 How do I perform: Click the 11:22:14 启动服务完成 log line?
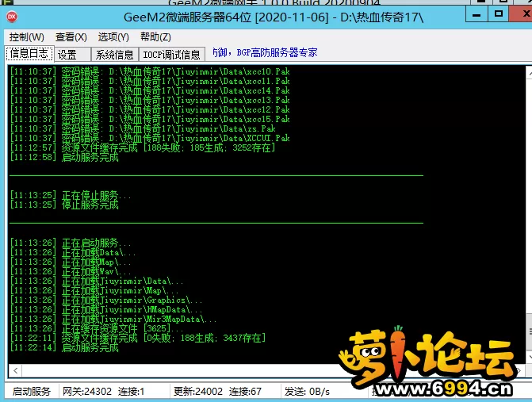click(x=64, y=347)
